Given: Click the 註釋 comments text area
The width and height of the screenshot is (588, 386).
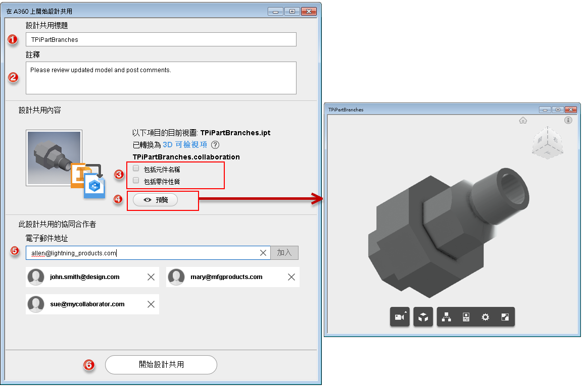Looking at the screenshot, I should [161, 78].
